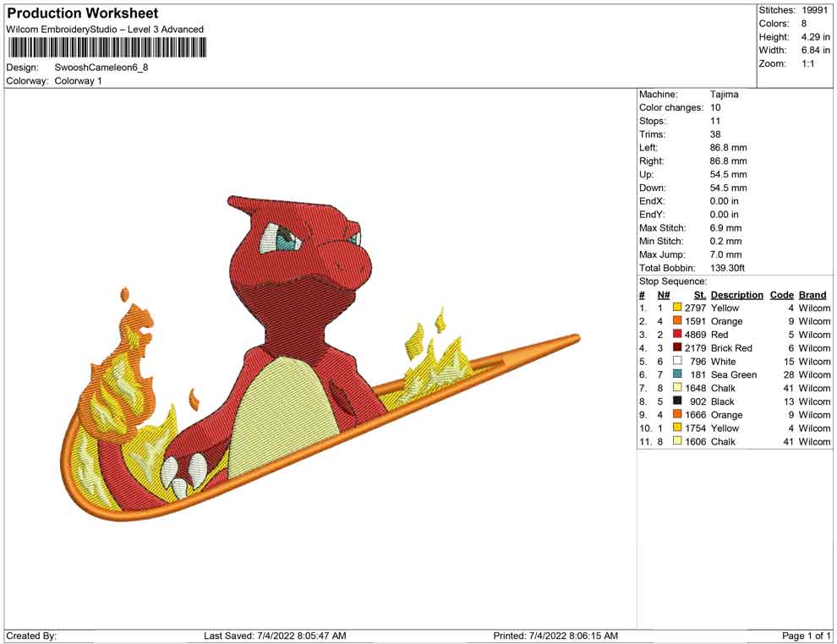Click the Brick Red color swatch

(677, 347)
